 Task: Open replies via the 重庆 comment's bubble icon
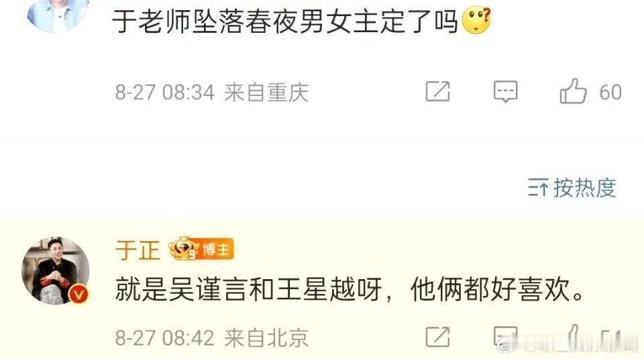coord(505,91)
